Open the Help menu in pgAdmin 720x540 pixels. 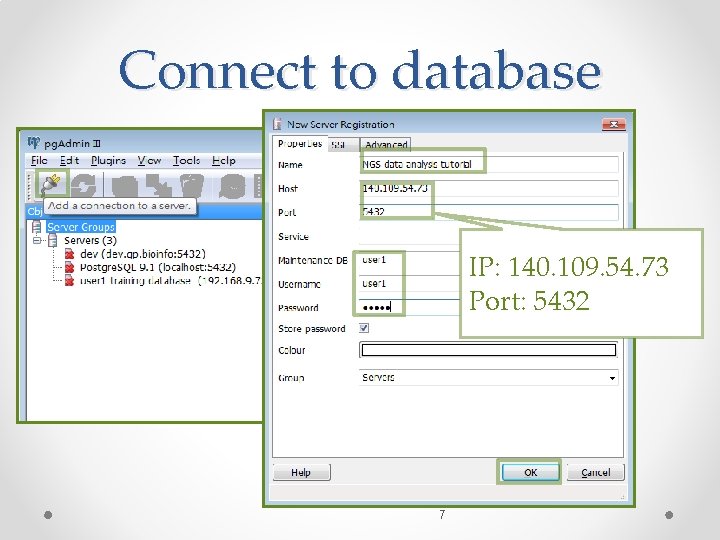[x=224, y=160]
